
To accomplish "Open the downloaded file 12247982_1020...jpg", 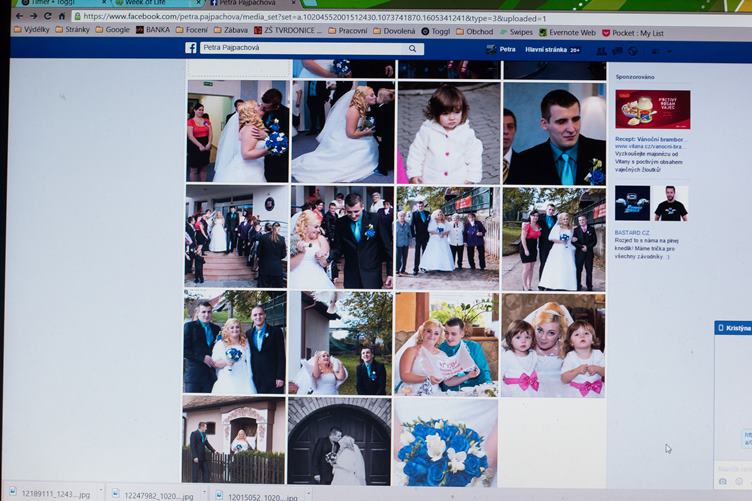I will pos(153,495).
